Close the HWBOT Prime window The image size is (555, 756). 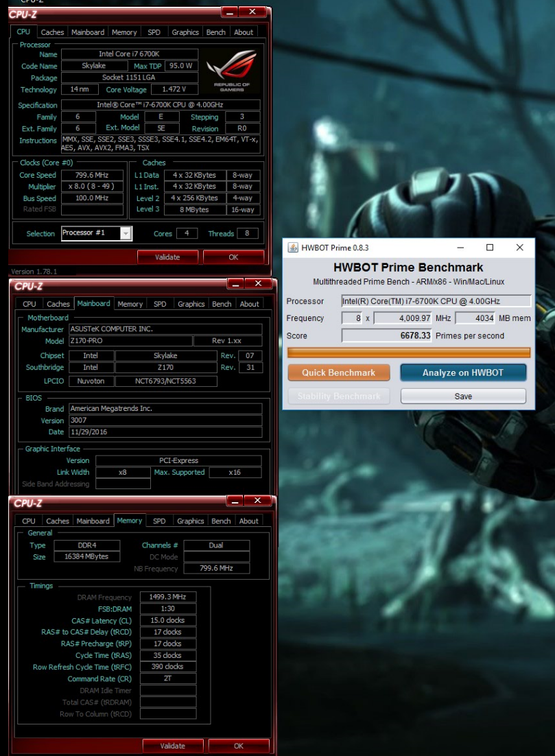point(519,248)
